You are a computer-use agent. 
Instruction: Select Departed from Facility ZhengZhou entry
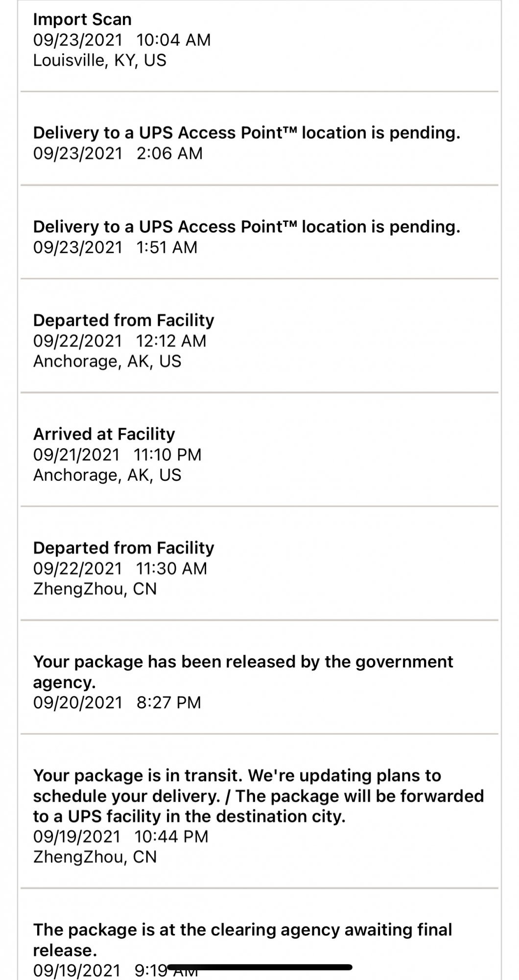click(259, 563)
